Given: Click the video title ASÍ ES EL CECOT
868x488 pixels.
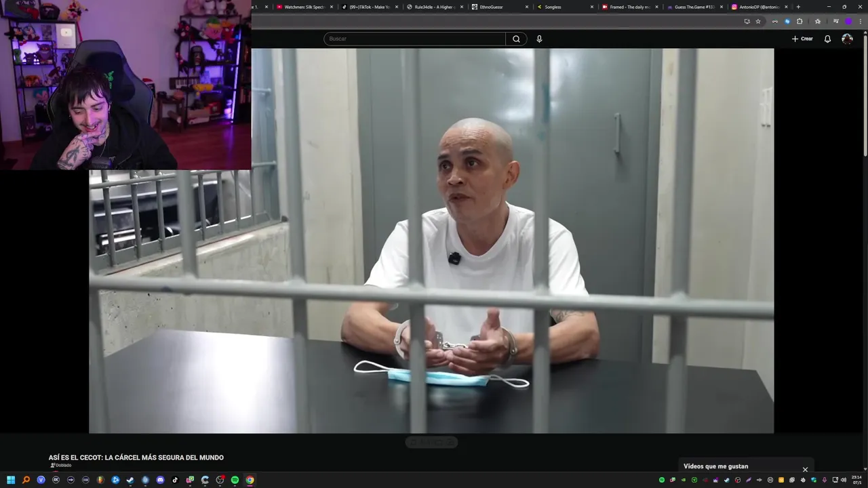Looking at the screenshot, I should pos(136,457).
